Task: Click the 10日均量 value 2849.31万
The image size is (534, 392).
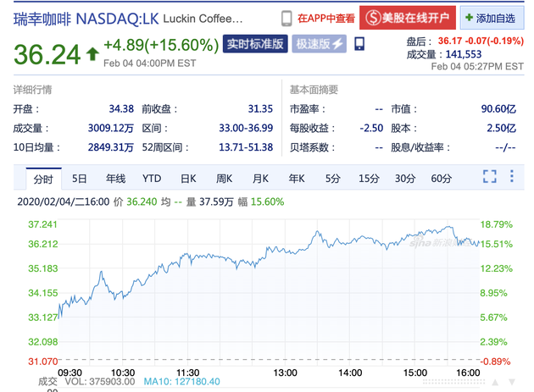Action: tap(111, 147)
